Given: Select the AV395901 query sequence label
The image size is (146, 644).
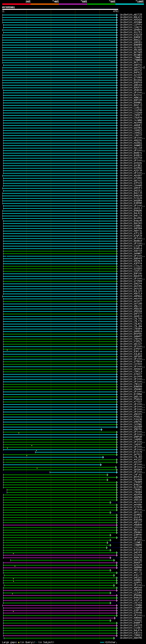Looking at the screenshot, I should pos(8,8).
